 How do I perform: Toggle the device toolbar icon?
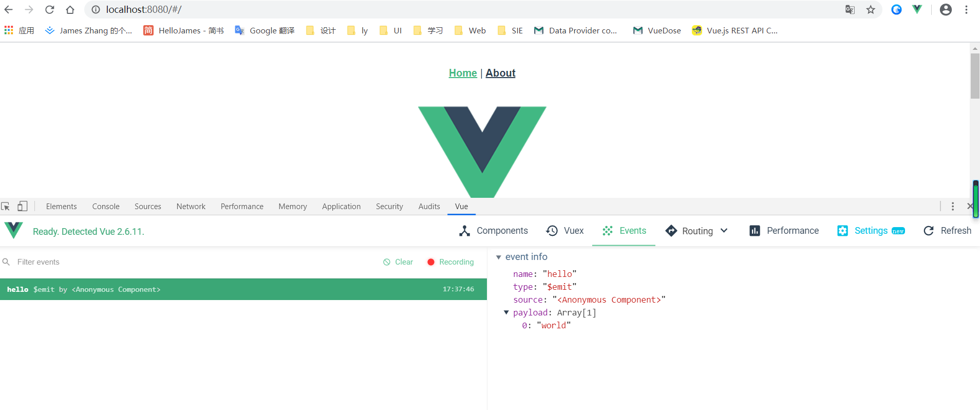point(22,206)
